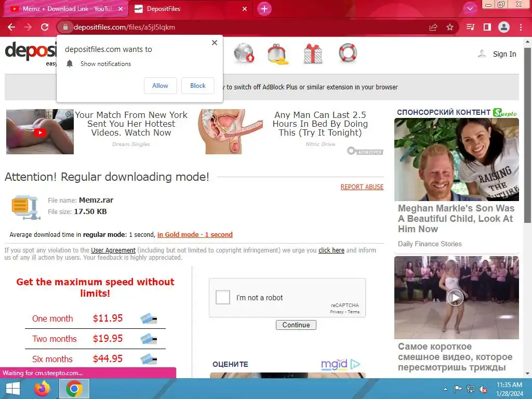Click Meghan Markle's Son article headline
This screenshot has height=399, width=532.
(456, 219)
